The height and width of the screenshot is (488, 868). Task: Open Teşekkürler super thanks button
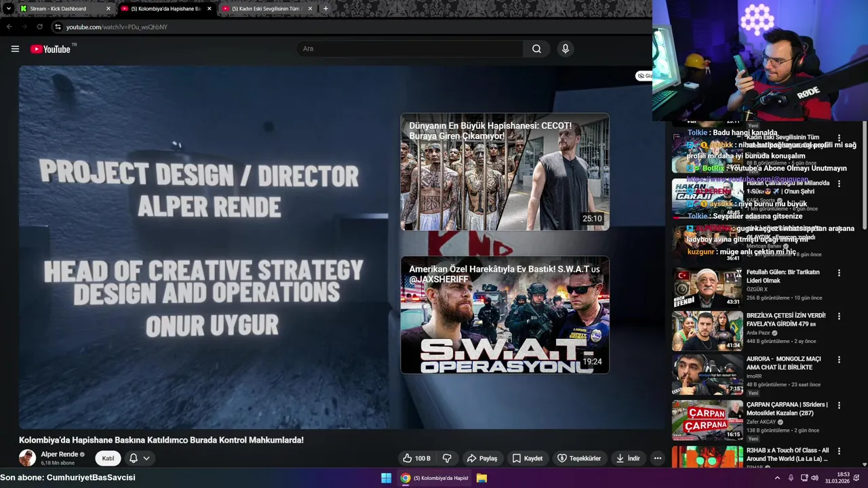pos(579,458)
